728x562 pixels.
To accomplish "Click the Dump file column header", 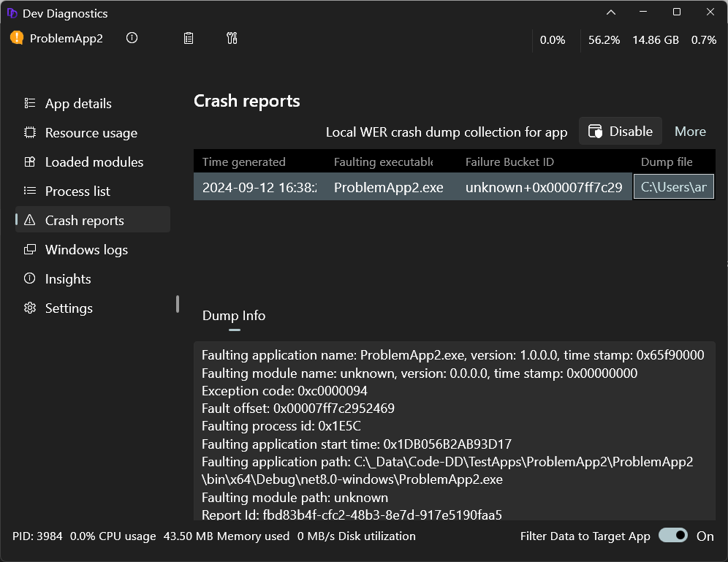I will [667, 162].
